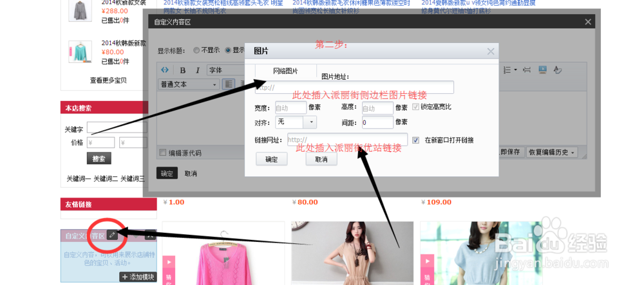Open the beige dress model product image
The width and height of the screenshot is (644, 285).
pyautogui.click(x=352, y=253)
